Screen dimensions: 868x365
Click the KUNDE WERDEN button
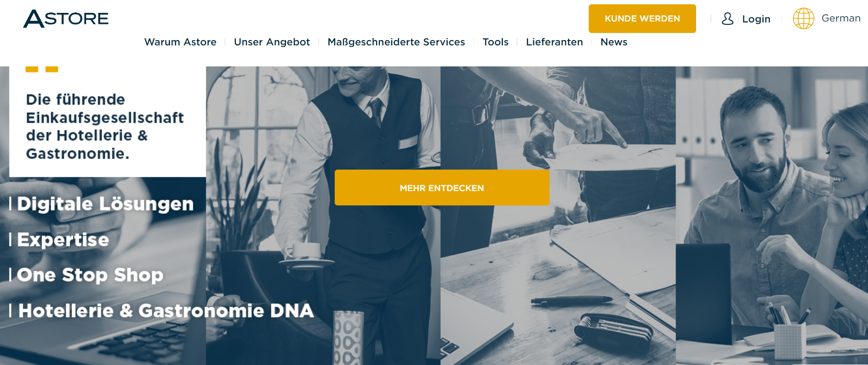pyautogui.click(x=642, y=19)
